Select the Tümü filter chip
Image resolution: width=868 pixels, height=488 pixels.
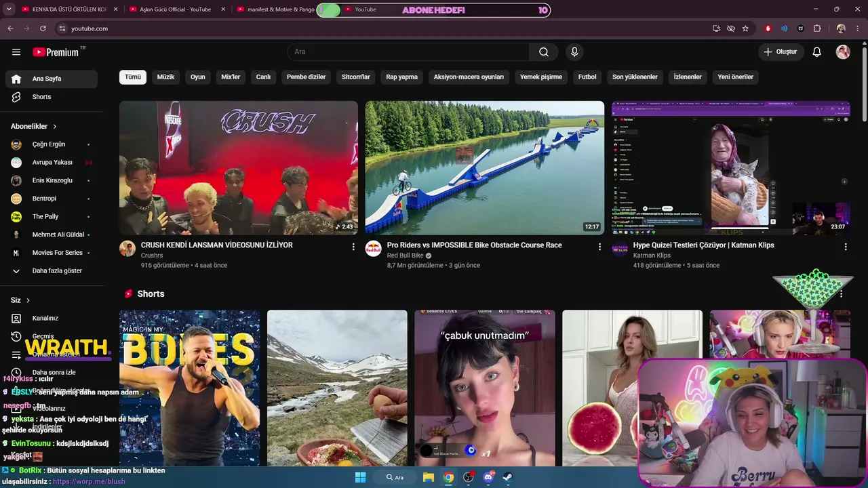point(133,77)
